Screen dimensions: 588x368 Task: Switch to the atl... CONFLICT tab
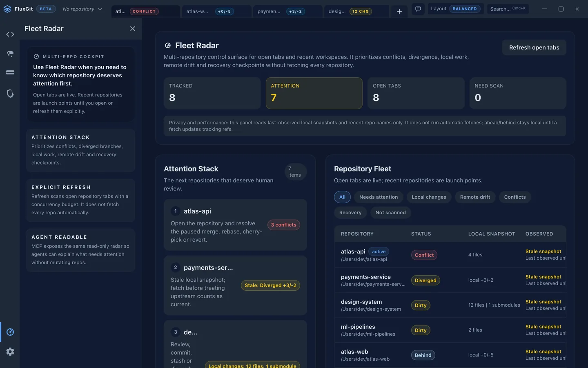[146, 11]
